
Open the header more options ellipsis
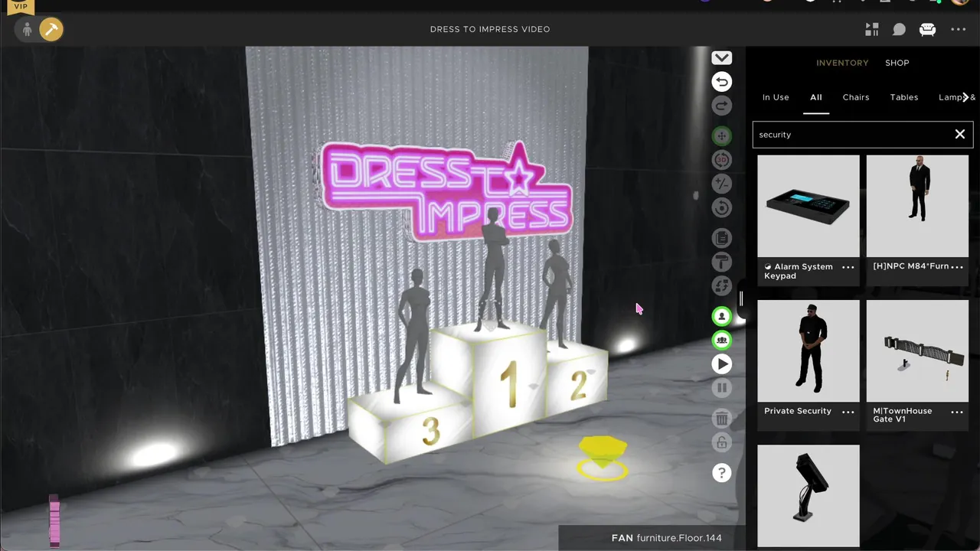(959, 29)
